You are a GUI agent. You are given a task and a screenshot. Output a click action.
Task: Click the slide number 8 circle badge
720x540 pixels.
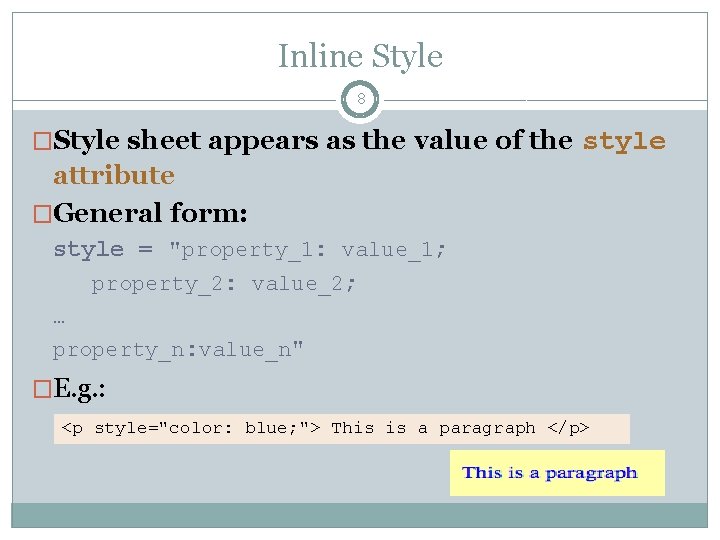pyautogui.click(x=360, y=99)
